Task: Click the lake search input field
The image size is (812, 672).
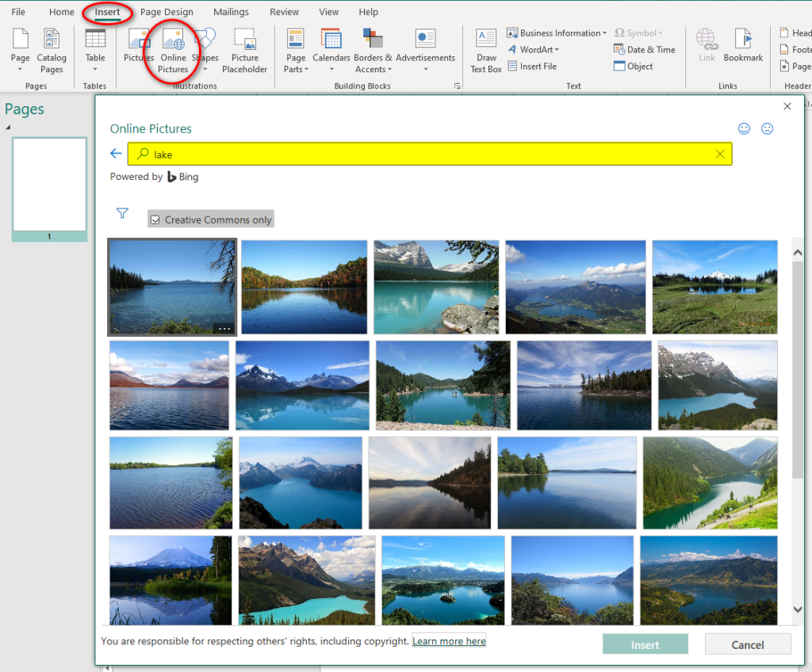Action: (428, 154)
